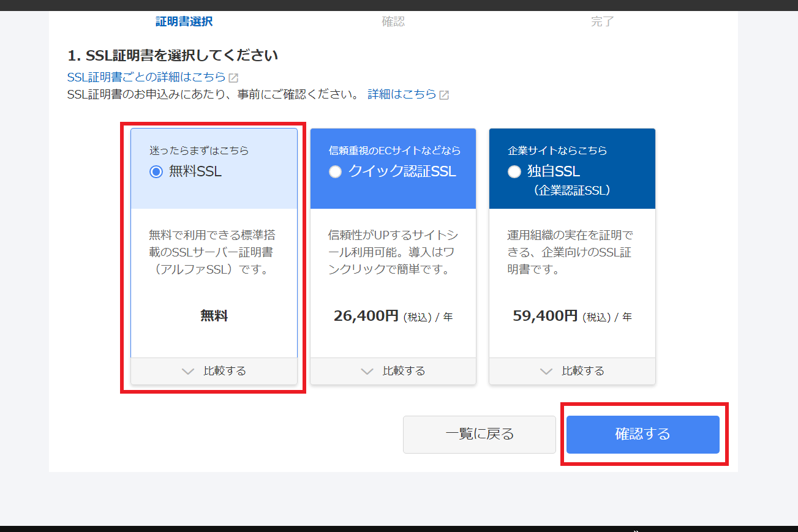Click the （企業認証SSL） subtitle
Image resolution: width=798 pixels, height=532 pixels.
pos(572,190)
